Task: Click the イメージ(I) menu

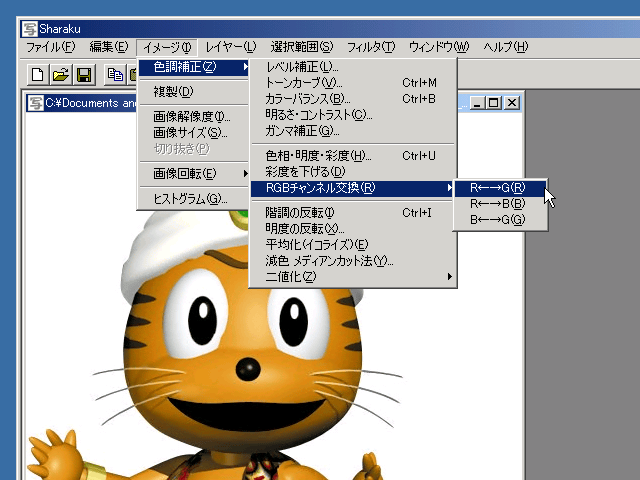Action: pos(167,47)
